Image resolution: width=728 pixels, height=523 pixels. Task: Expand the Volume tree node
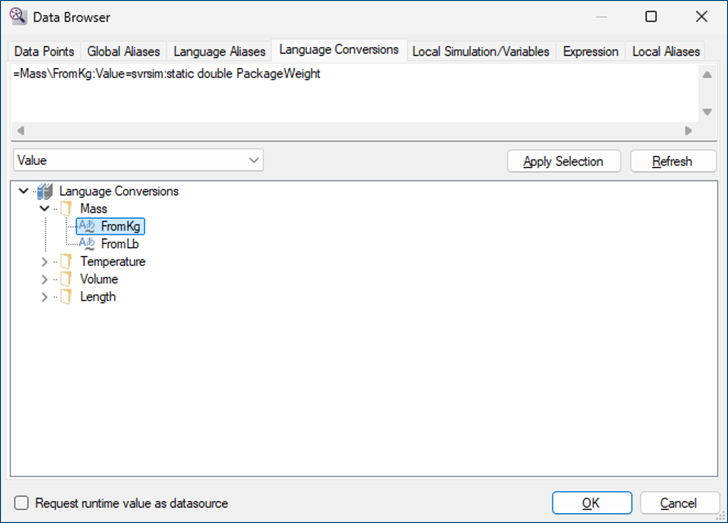43,279
